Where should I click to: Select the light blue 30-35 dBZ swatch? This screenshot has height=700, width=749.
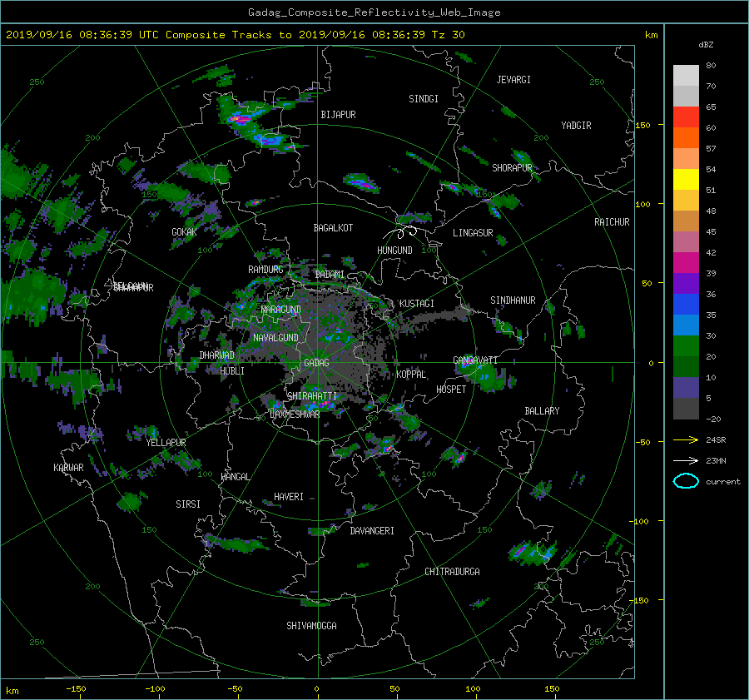686,325
